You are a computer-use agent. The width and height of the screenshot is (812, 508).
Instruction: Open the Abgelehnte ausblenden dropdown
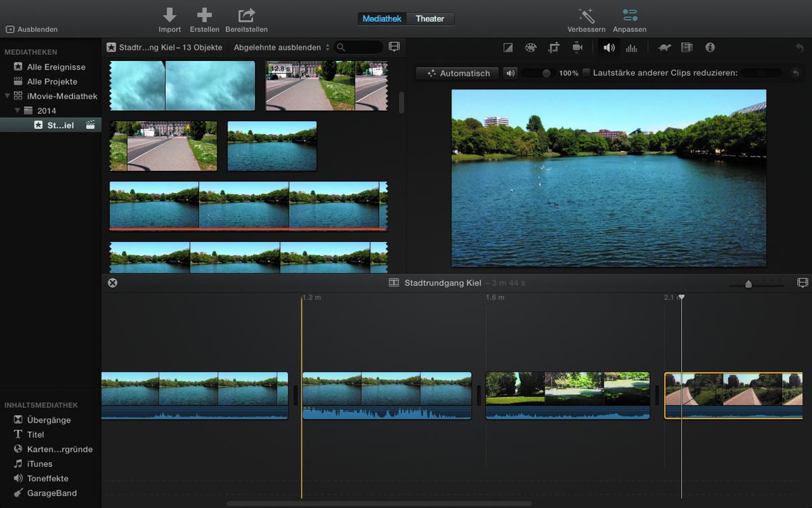(x=281, y=47)
